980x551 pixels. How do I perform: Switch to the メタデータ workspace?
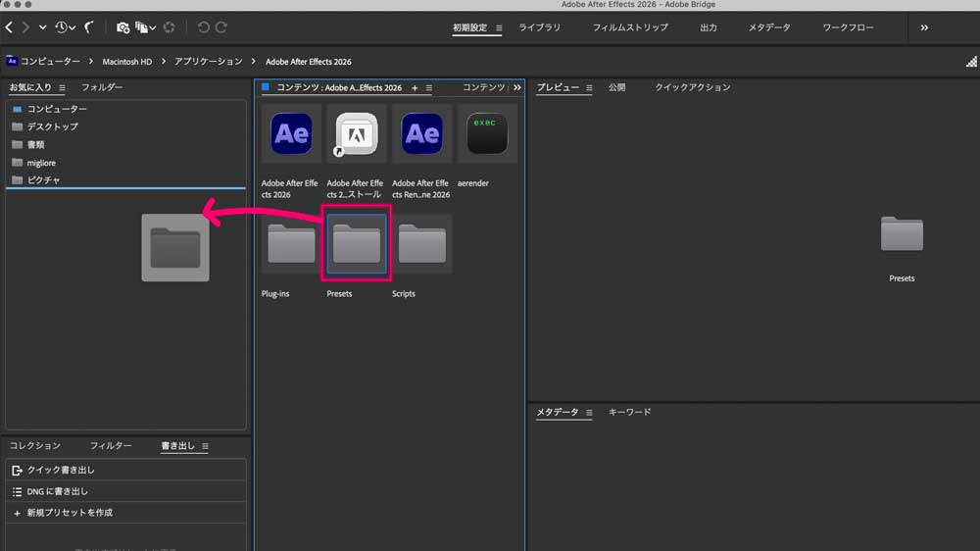click(x=769, y=27)
